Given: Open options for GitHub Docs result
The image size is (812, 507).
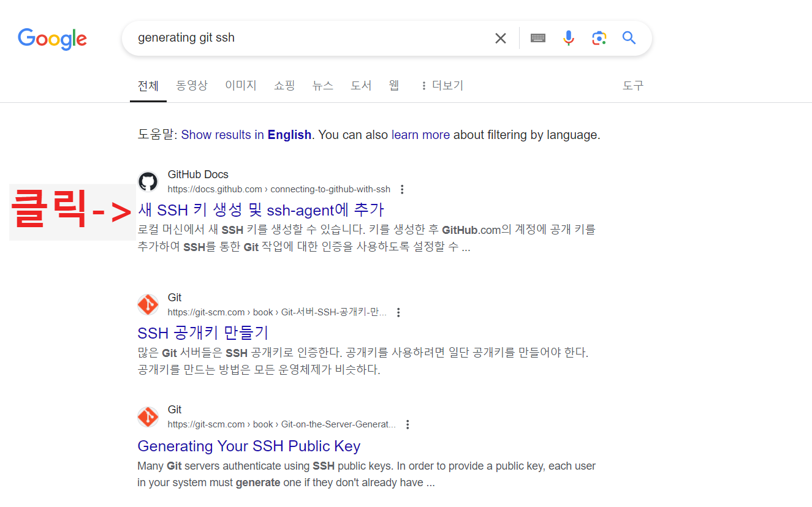Looking at the screenshot, I should [402, 189].
